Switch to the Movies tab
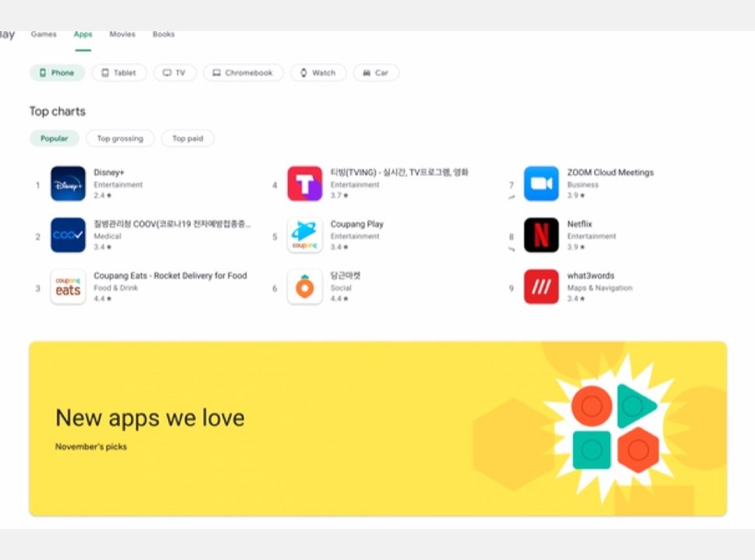 pyautogui.click(x=122, y=34)
